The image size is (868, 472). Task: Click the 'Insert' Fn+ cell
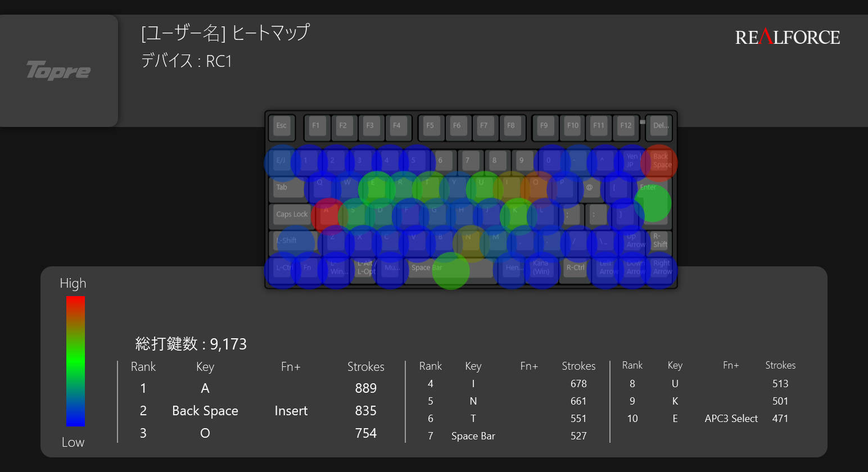click(x=291, y=411)
